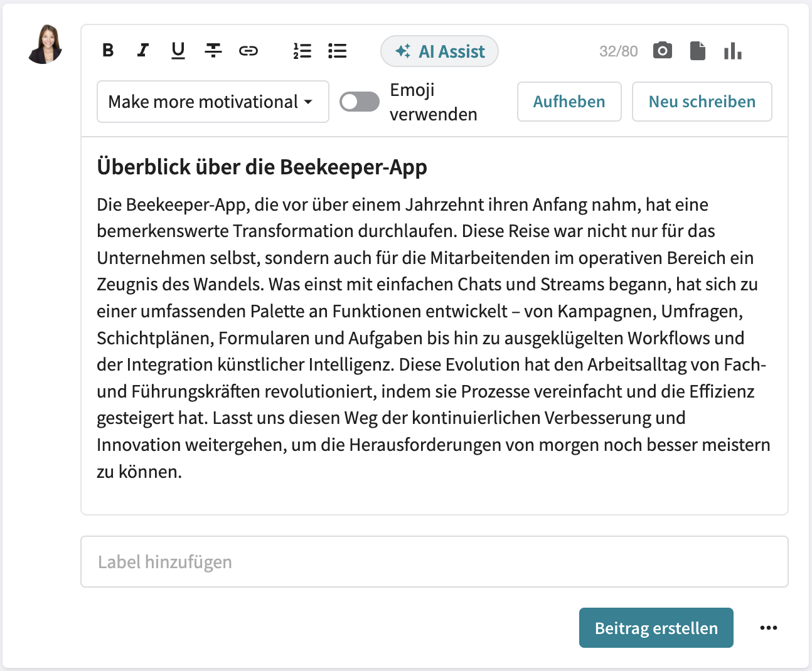Image resolution: width=812 pixels, height=671 pixels.
Task: Cancel with the Aufheben button
Action: pos(569,101)
